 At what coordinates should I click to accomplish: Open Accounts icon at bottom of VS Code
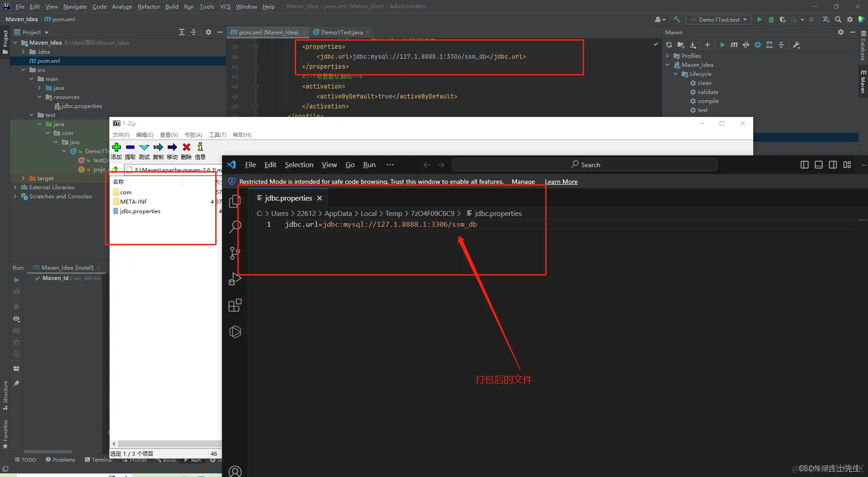point(235,472)
